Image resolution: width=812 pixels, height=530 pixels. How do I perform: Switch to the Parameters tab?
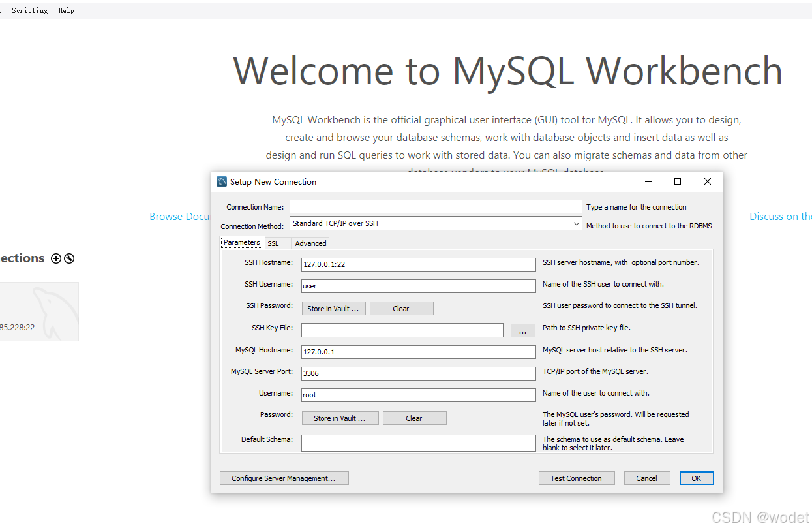pyautogui.click(x=242, y=243)
